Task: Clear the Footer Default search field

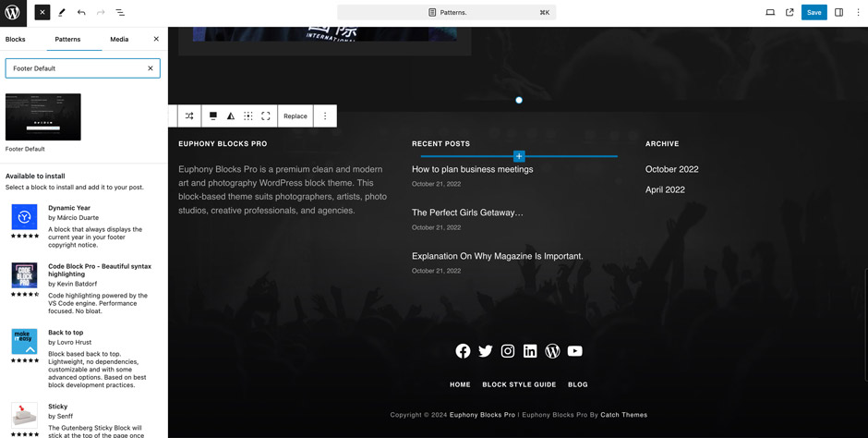Action: [151, 68]
